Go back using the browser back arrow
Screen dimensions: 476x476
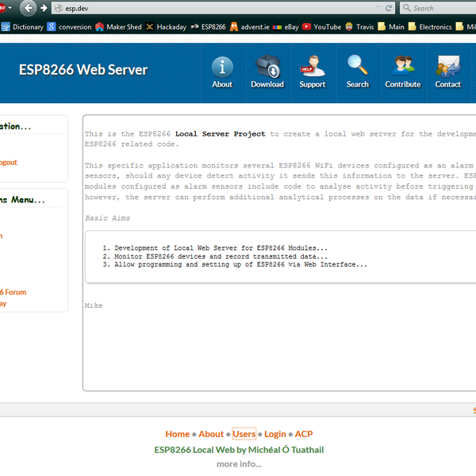pos(29,9)
